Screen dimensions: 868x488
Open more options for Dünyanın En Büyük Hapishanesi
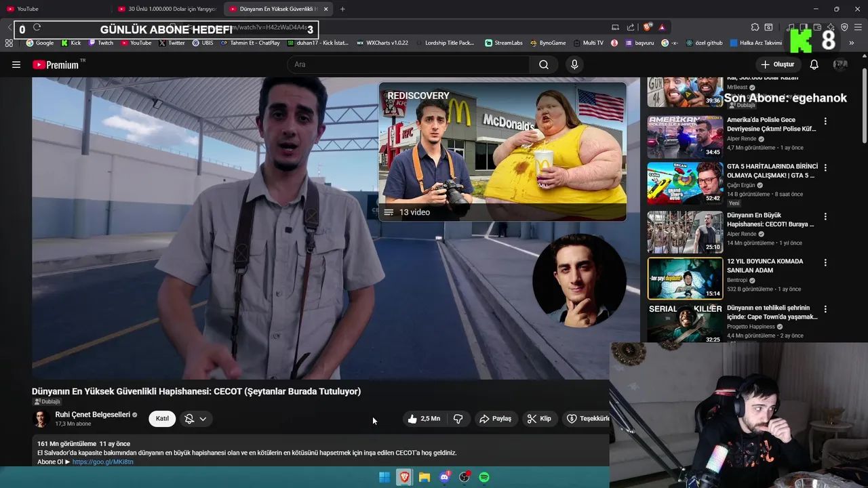825,217
